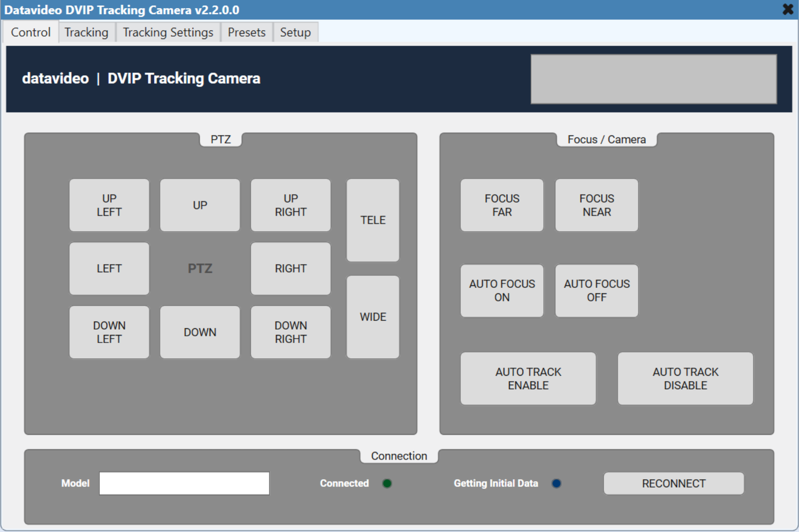
Task: Pan camera LEFT
Action: point(109,269)
